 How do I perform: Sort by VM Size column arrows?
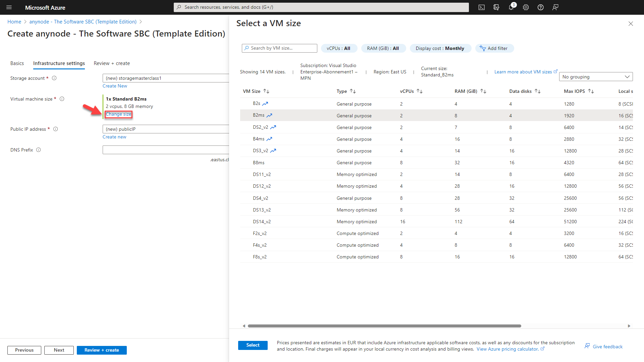(x=266, y=91)
